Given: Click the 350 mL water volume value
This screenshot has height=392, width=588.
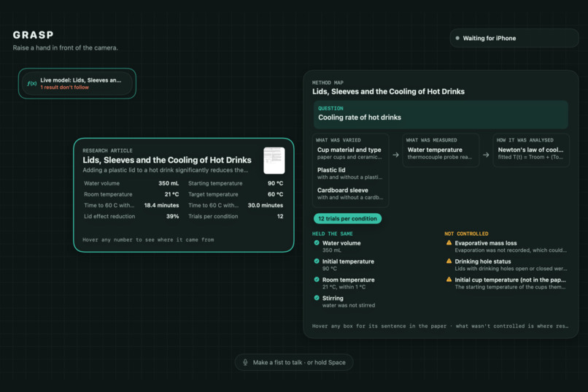Looking at the screenshot, I should [x=169, y=183].
